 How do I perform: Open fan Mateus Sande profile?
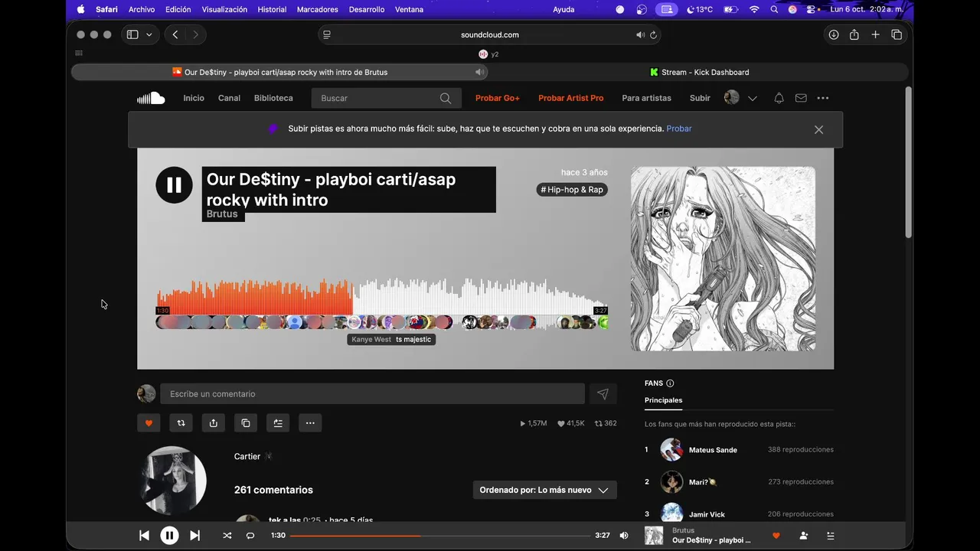pos(712,450)
